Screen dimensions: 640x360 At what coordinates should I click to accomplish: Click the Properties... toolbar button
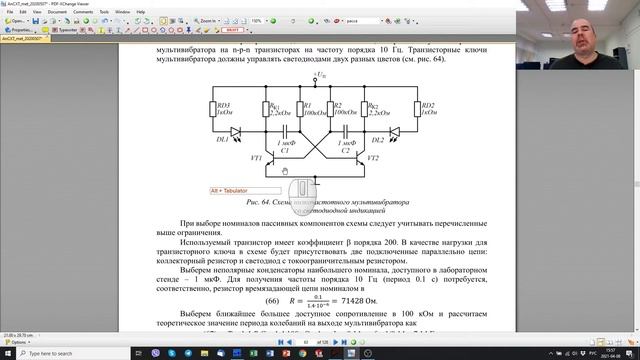point(19,30)
